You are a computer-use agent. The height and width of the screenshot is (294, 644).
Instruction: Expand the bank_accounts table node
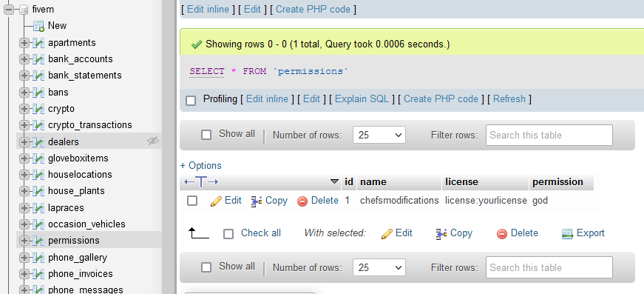tap(24, 59)
